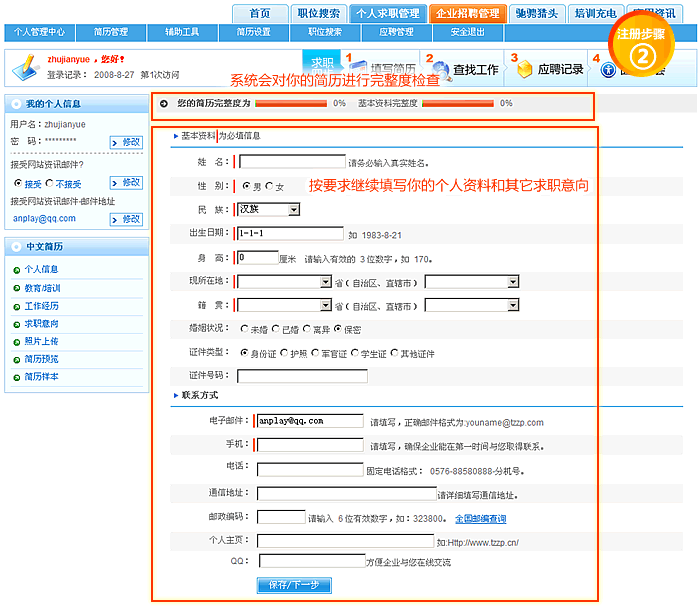
Task: Click into the 姓名 name input field
Action: tap(292, 161)
